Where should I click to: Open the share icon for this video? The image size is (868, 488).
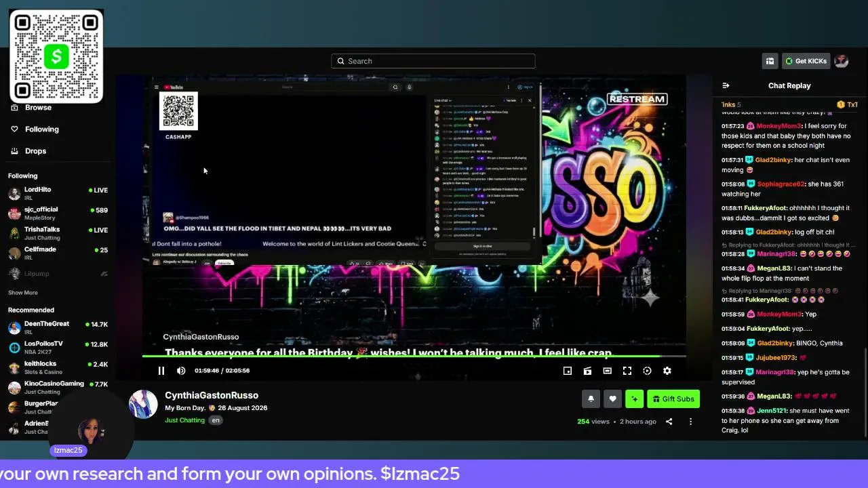tap(669, 422)
